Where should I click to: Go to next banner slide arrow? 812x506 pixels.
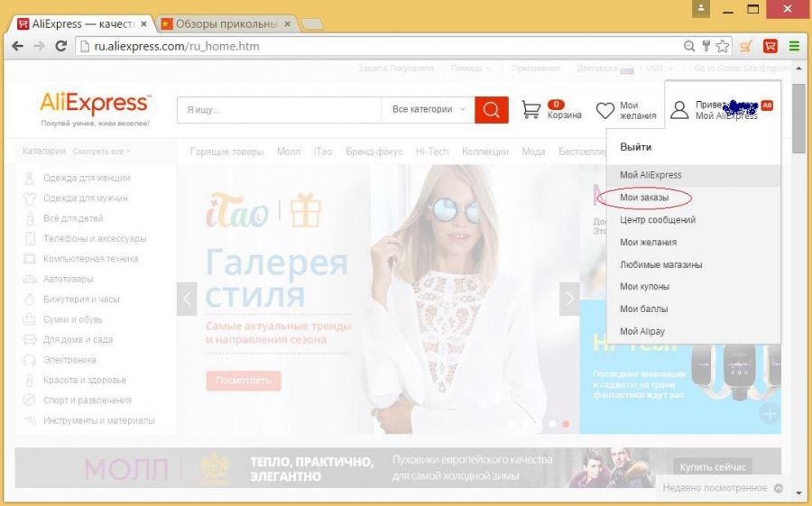click(569, 299)
